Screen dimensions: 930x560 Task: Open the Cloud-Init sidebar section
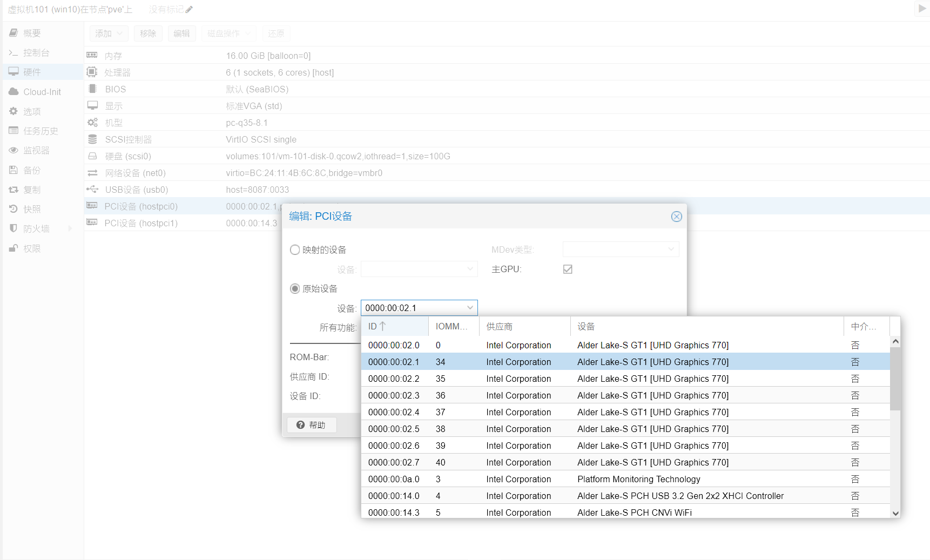point(42,92)
